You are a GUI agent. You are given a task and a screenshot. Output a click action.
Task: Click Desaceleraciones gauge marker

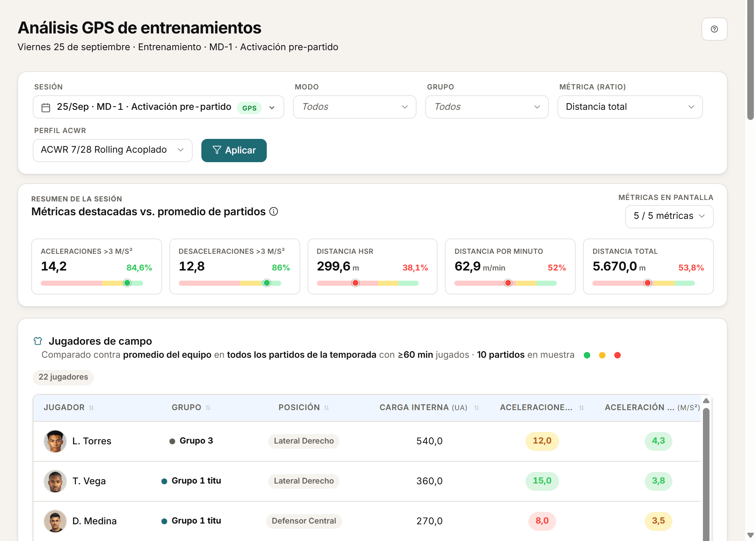[x=267, y=283]
